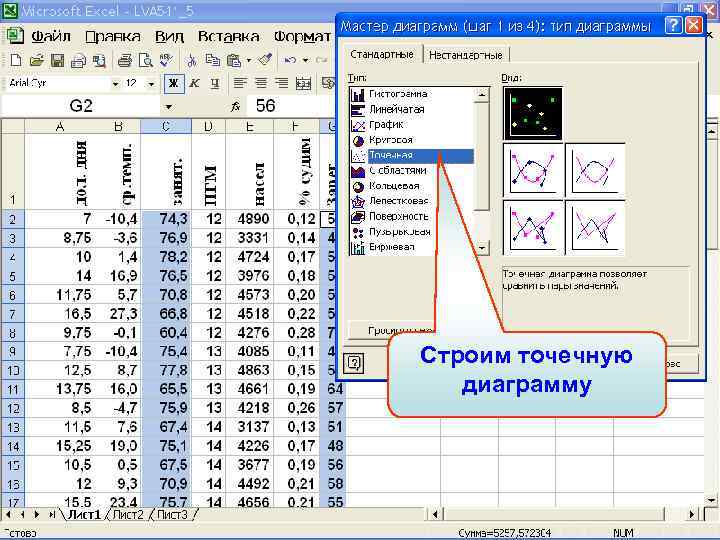Select the Биржевая chart type
Screen dimensions: 720x540
pyautogui.click(x=392, y=247)
